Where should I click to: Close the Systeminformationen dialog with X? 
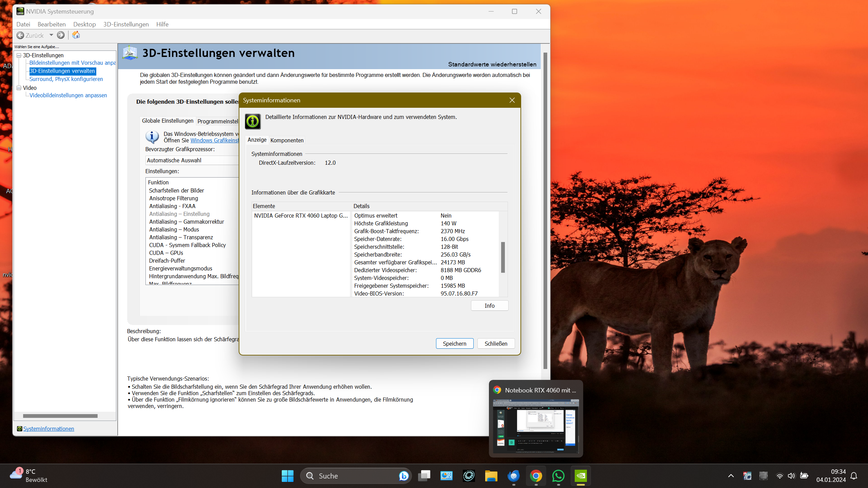(512, 100)
